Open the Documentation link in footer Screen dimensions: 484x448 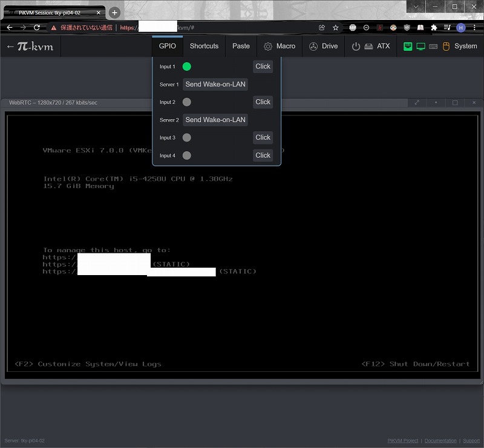tap(440, 441)
